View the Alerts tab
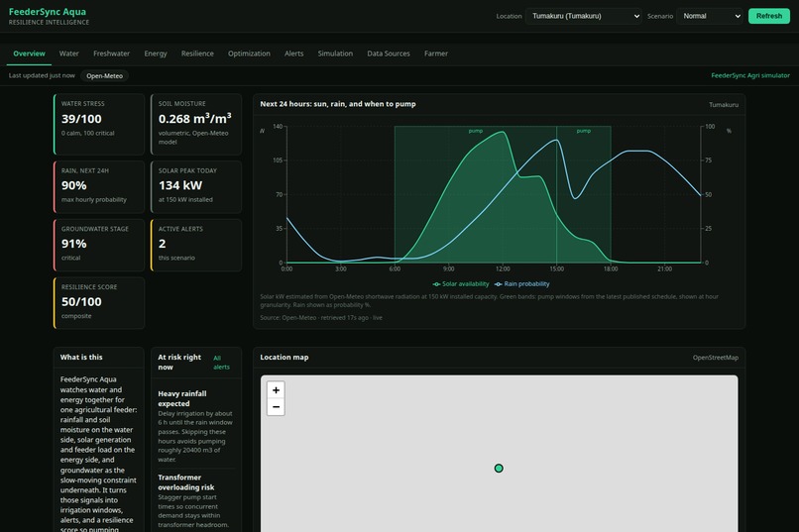The width and height of the screenshot is (799, 532). coord(294,53)
